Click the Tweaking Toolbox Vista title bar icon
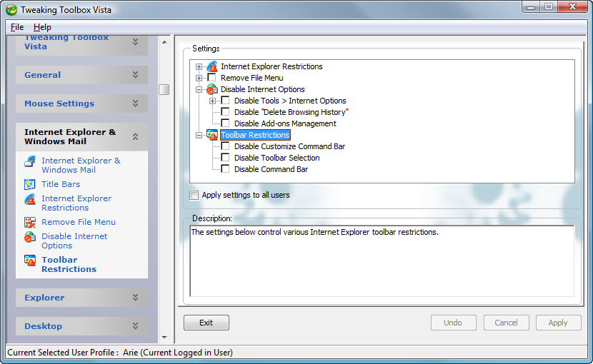The image size is (593, 364). coord(11,10)
